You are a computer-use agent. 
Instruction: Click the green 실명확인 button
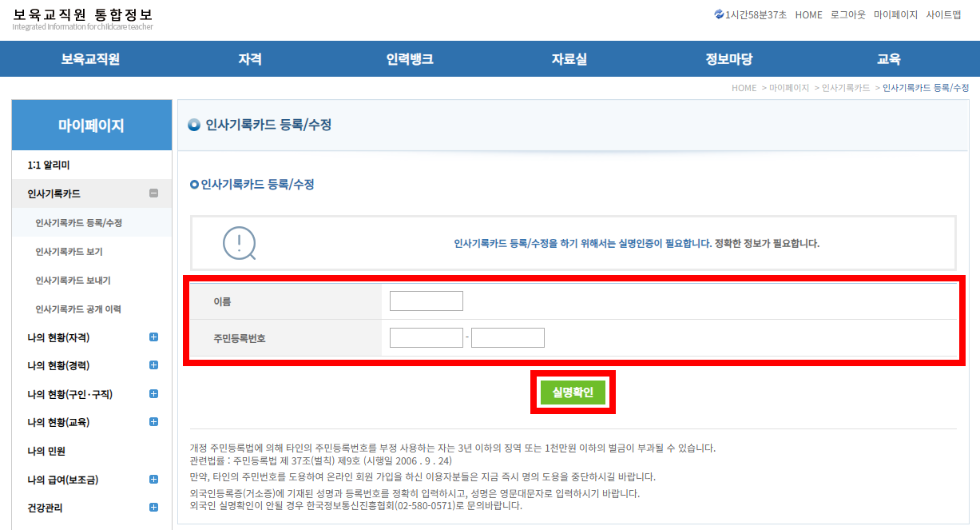[573, 393]
